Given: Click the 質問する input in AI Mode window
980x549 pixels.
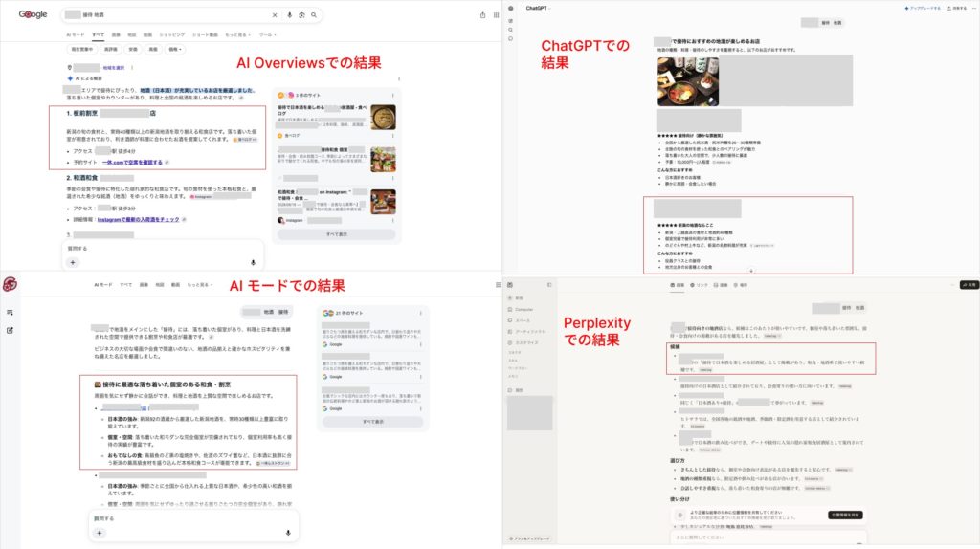Looking at the screenshot, I should click(x=193, y=519).
